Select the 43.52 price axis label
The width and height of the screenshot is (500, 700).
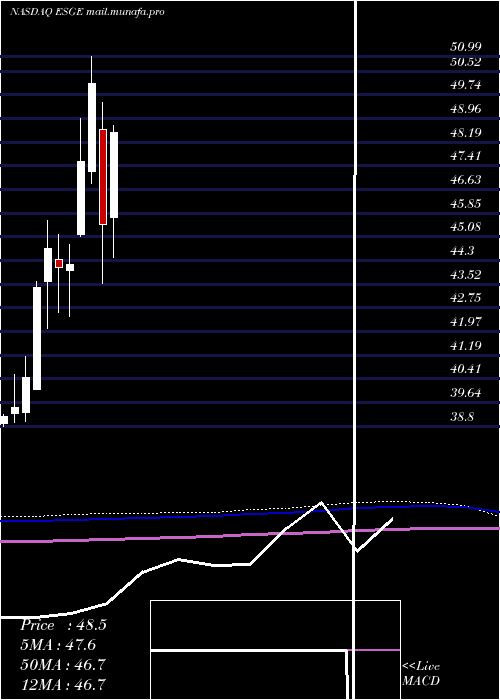465,275
